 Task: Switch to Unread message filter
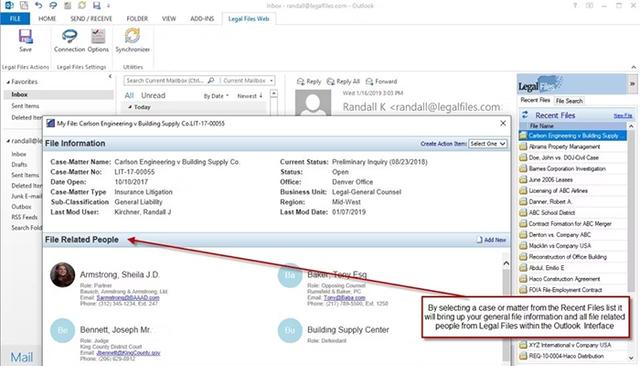click(153, 95)
